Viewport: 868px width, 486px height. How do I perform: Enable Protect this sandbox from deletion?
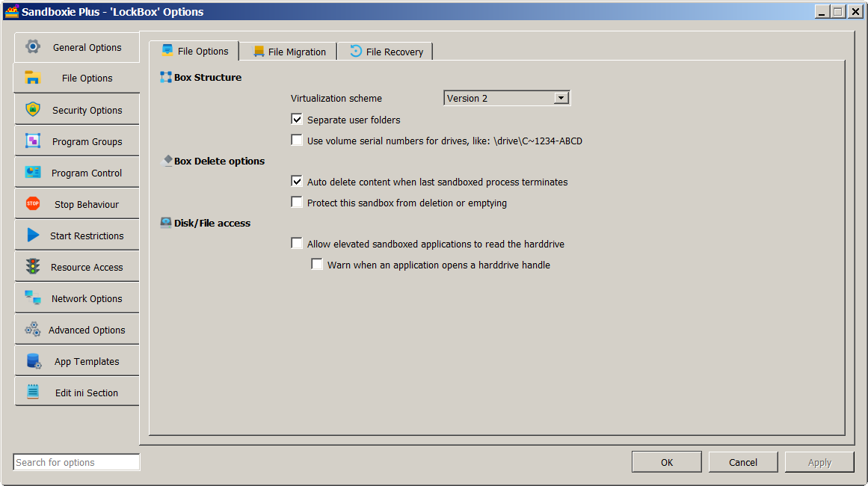click(297, 203)
